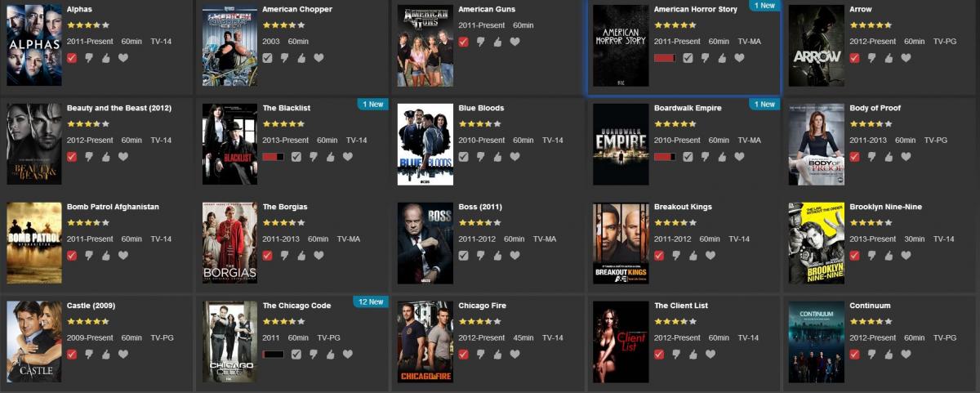Toggle played checkbox on The Client List
Image resolution: width=980 pixels, height=393 pixels.
(659, 355)
